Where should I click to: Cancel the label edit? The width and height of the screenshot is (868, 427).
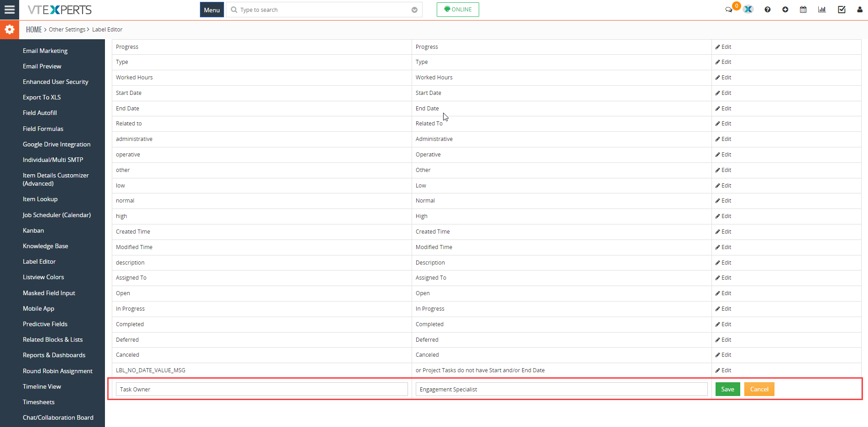[x=759, y=389]
